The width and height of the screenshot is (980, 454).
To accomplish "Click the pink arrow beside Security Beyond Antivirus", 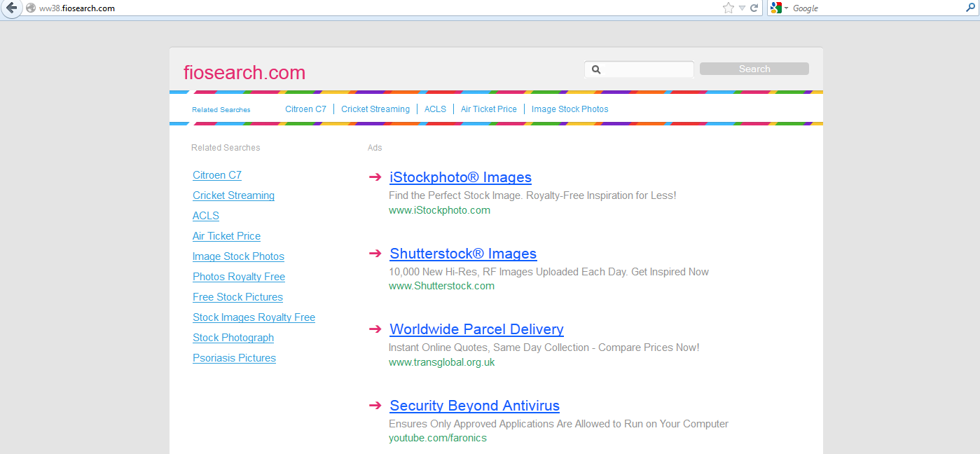I will (375, 405).
